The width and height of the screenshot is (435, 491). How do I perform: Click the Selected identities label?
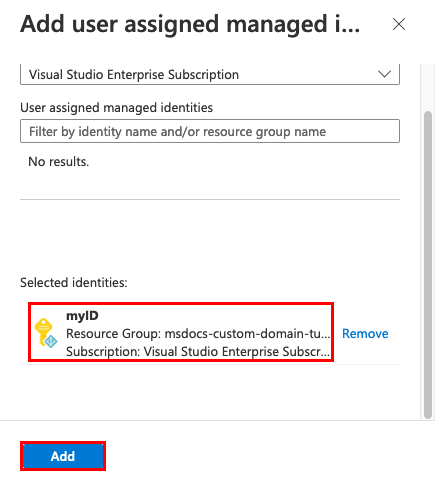click(74, 283)
